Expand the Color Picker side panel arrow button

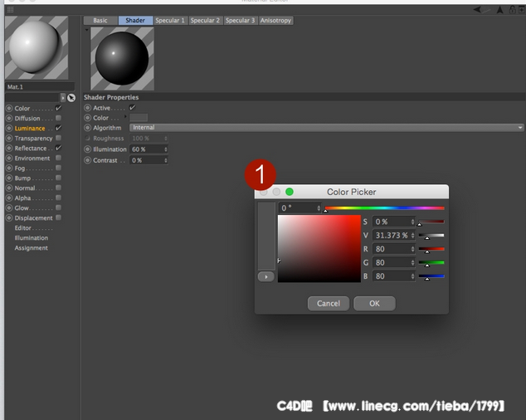pyautogui.click(x=266, y=277)
